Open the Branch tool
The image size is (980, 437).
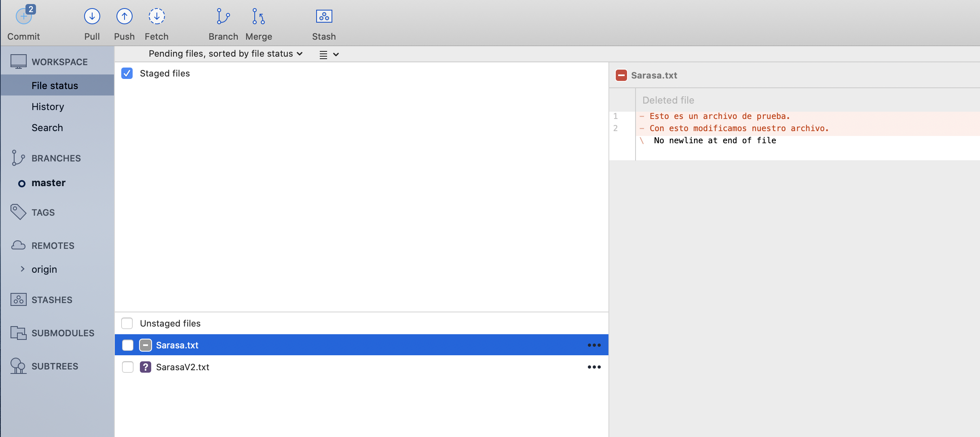pos(223,17)
